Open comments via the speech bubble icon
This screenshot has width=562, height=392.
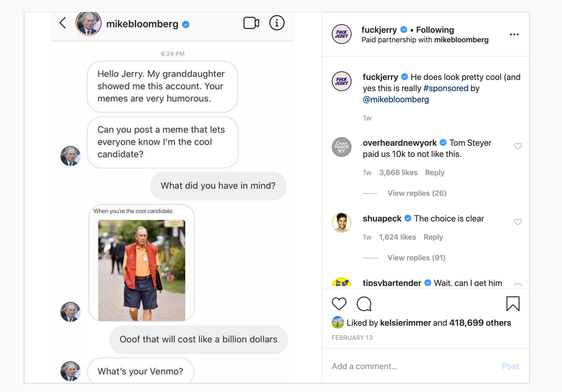(x=364, y=304)
